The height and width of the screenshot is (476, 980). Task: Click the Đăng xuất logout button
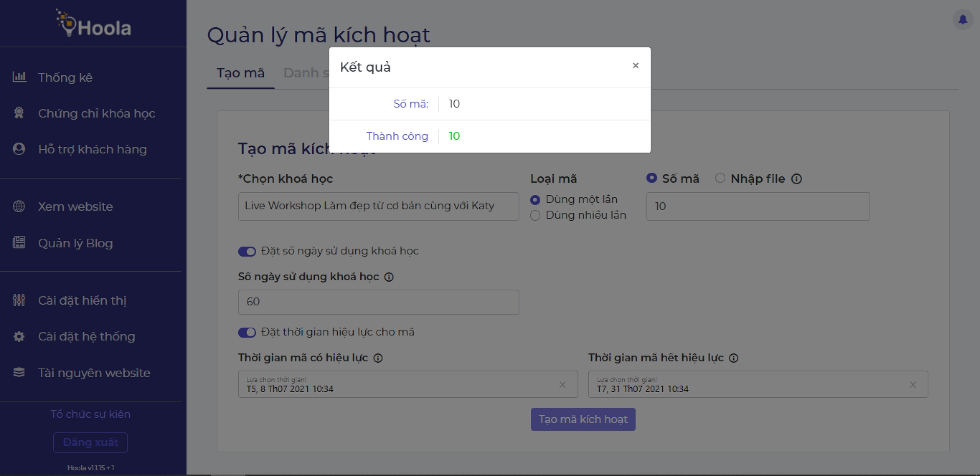pos(90,442)
